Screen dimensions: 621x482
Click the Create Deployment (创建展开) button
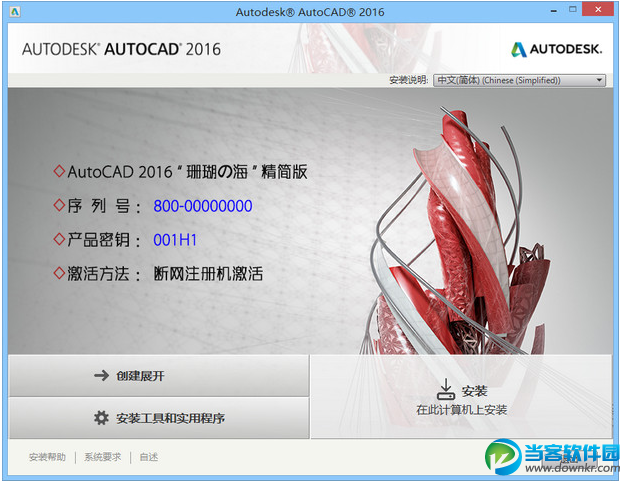[x=158, y=375]
